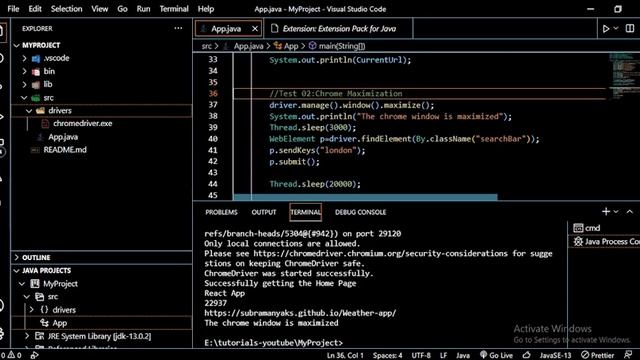Change indentation via Spaces: 4
This screenshot has width=640, height=360.
(x=387, y=356)
